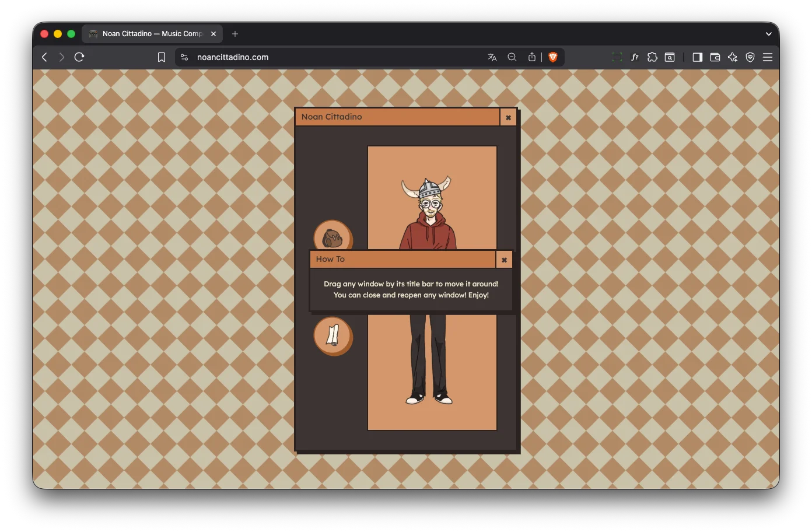Screen dimensions: 812x532
Task: Go back to the previous page
Action: 44,57
